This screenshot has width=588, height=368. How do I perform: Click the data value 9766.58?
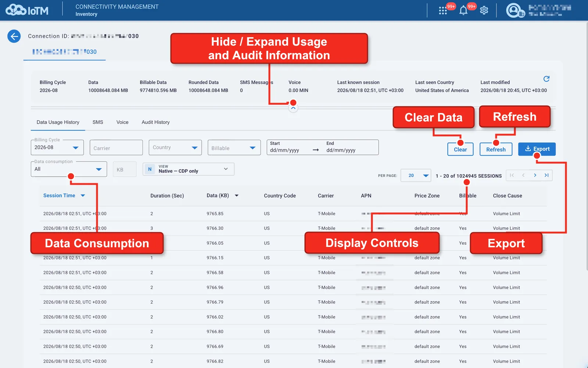pyautogui.click(x=215, y=273)
